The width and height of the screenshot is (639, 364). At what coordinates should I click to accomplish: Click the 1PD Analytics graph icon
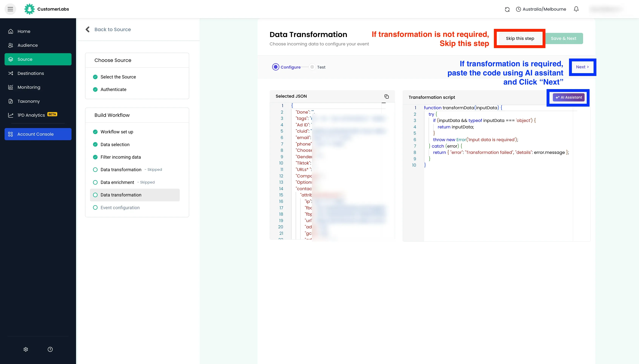(10, 115)
